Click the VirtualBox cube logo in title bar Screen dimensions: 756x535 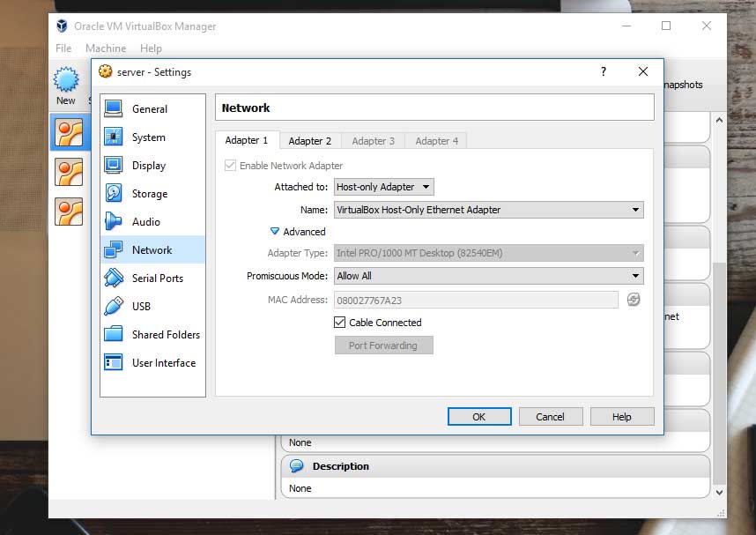(62, 26)
